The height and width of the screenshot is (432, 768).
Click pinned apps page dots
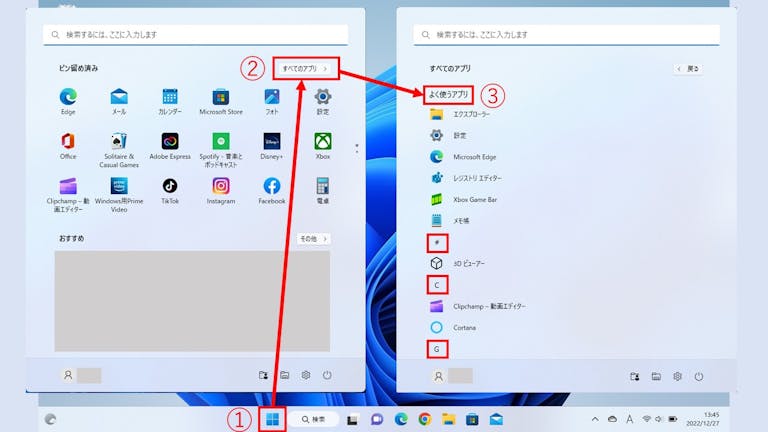(357, 148)
